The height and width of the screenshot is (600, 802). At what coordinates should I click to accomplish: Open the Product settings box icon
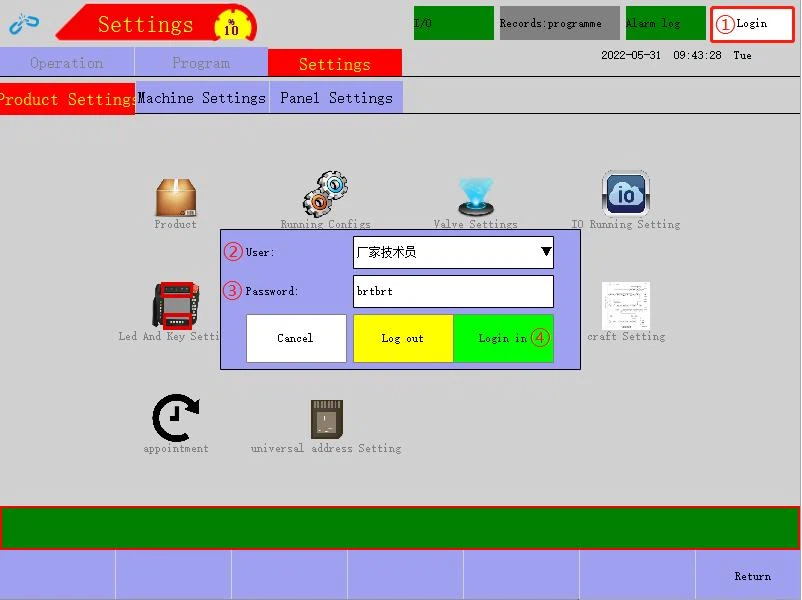(176, 197)
